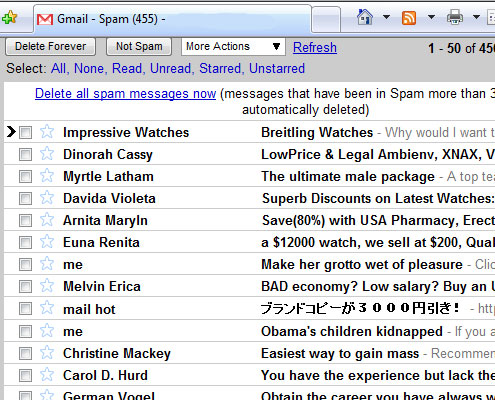
Task: Check the Euna Renita message checkbox
Action: 25,242
